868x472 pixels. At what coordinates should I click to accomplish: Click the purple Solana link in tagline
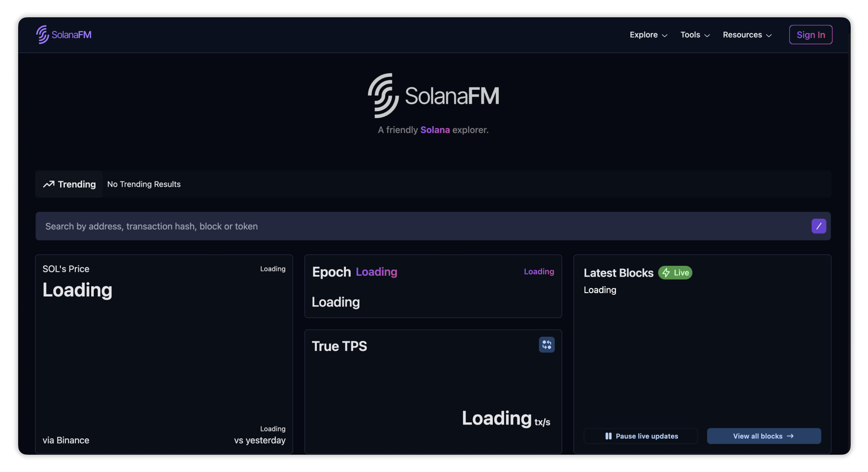pyautogui.click(x=435, y=130)
